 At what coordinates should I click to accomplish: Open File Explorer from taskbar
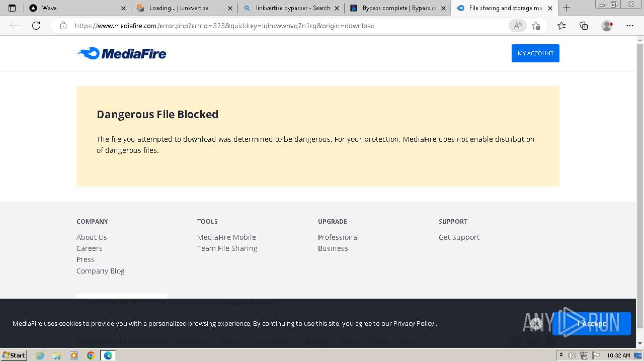[x=57, y=355]
